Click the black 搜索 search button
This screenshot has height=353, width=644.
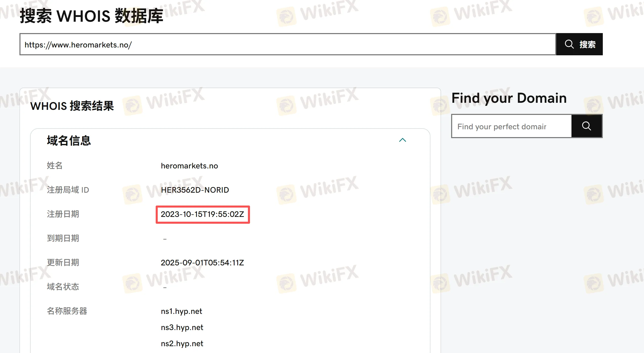point(579,44)
